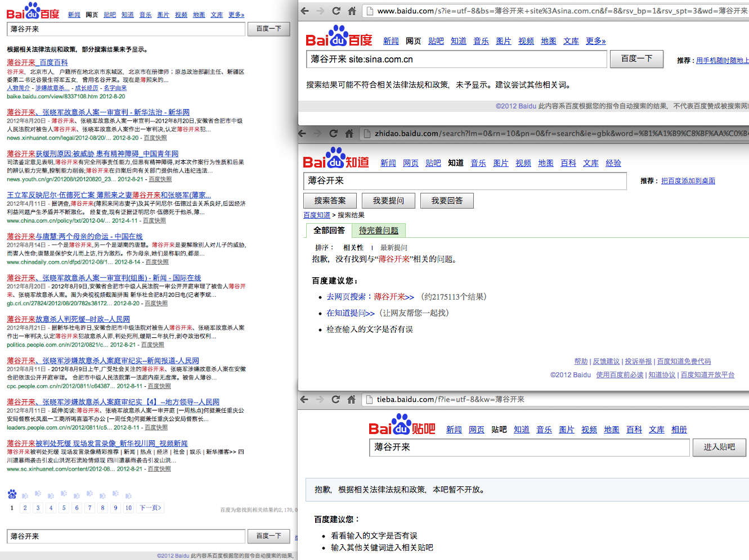Click the 在知道提问>> link
The width and height of the screenshot is (749, 560).
coord(351,313)
